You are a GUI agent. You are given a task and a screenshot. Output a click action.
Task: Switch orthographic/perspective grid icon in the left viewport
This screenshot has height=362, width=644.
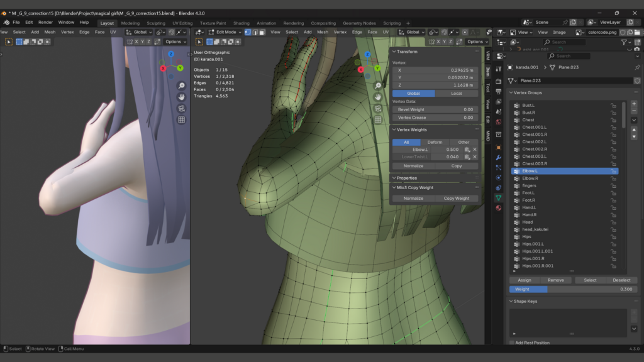tap(181, 119)
